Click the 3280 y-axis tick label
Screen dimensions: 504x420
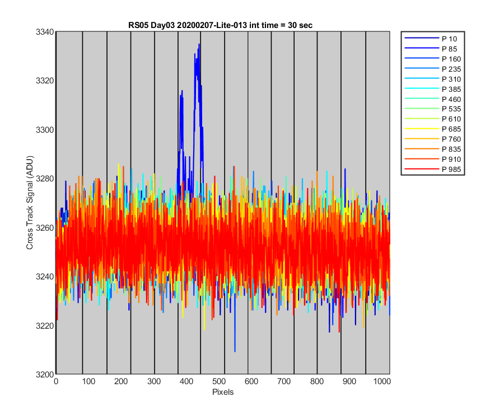45,179
